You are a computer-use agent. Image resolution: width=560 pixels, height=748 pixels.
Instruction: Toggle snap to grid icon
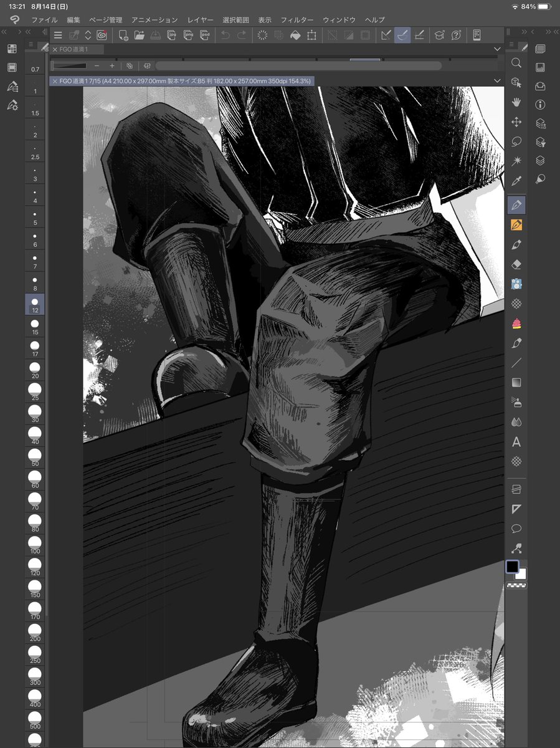click(419, 36)
